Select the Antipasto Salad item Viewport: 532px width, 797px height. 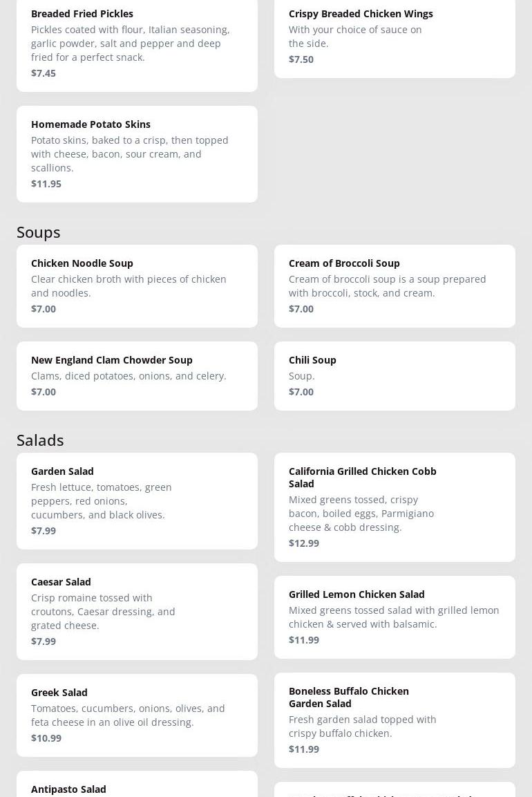coord(137,788)
